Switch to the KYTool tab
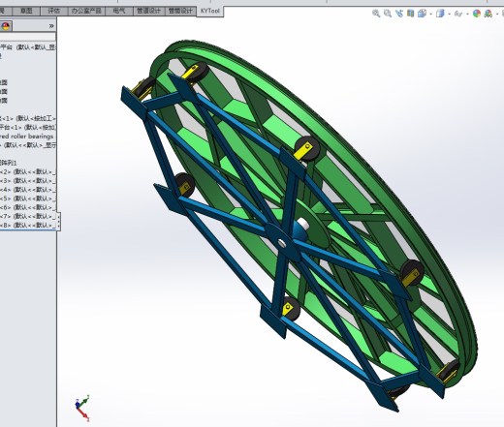504x427 pixels. click(210, 11)
